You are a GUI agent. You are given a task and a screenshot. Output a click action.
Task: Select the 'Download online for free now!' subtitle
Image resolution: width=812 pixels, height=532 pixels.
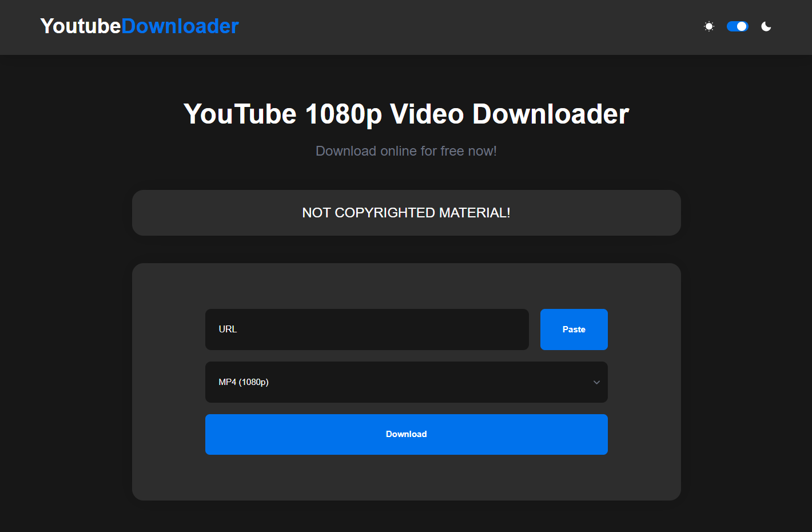[x=406, y=150]
